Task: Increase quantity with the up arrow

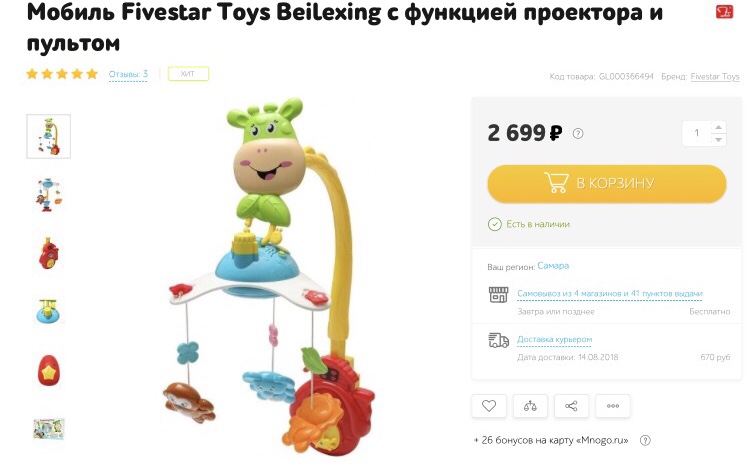Action: tap(718, 127)
